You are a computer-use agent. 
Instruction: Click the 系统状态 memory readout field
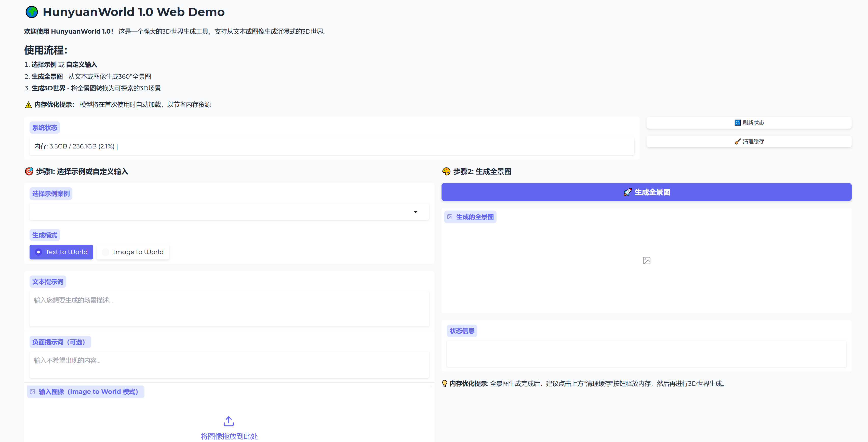tap(331, 146)
